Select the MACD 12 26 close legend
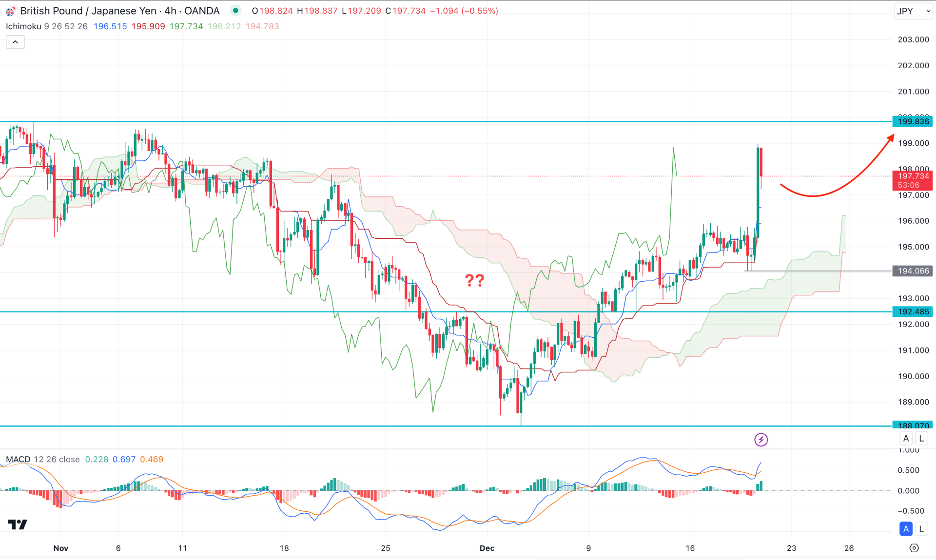The width and height of the screenshot is (936, 560). (43, 459)
